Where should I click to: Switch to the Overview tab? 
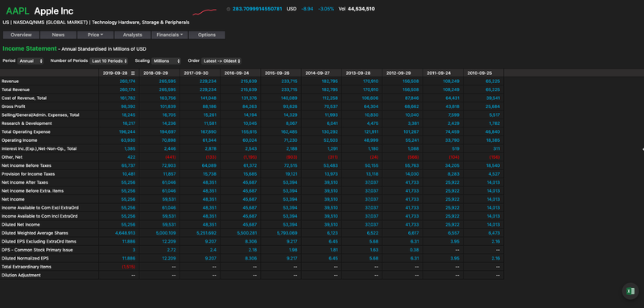[21, 35]
